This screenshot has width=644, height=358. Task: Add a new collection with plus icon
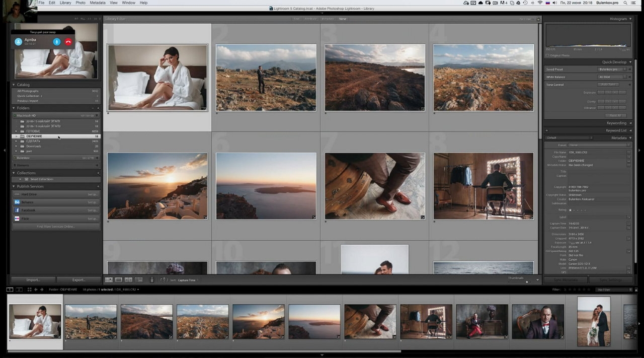[98, 173]
